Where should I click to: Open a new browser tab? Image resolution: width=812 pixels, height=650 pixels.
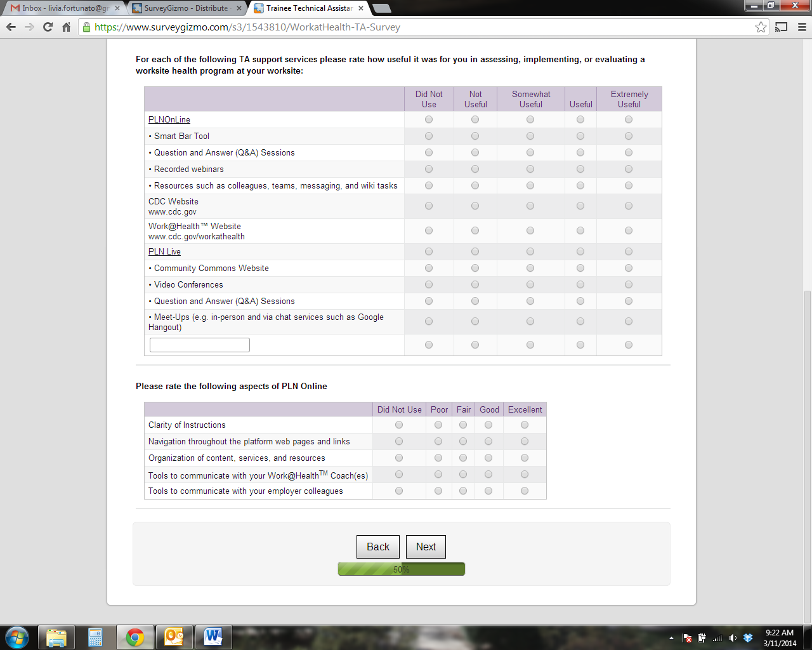381,8
